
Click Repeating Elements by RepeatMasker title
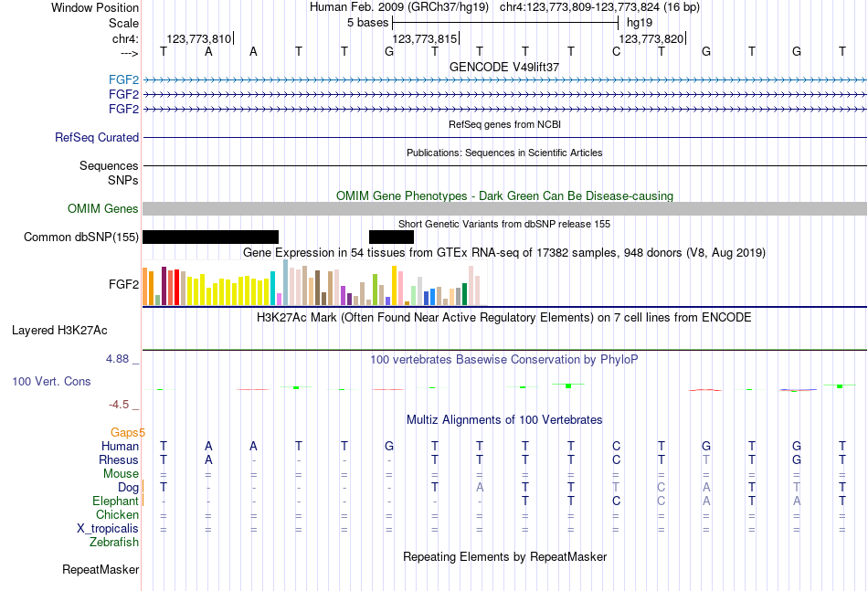coord(504,556)
